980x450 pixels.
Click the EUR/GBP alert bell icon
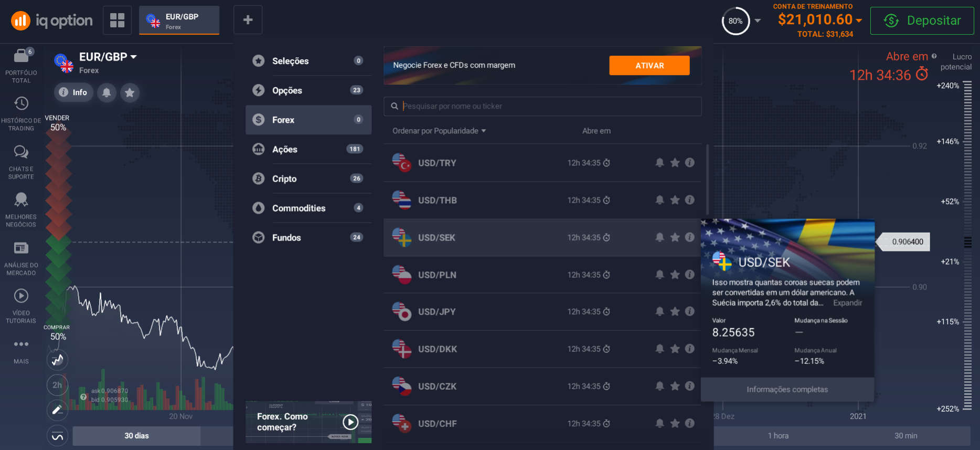(x=106, y=92)
